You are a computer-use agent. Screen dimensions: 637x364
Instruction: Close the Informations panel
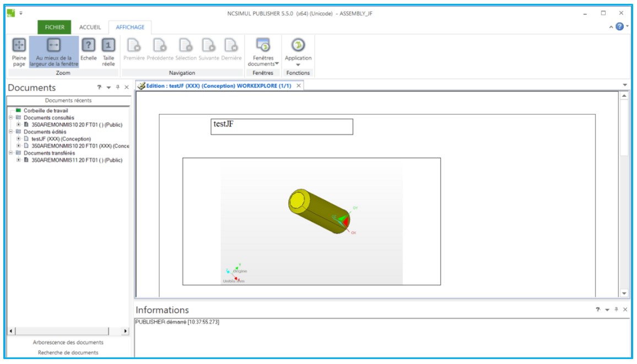pyautogui.click(x=625, y=309)
